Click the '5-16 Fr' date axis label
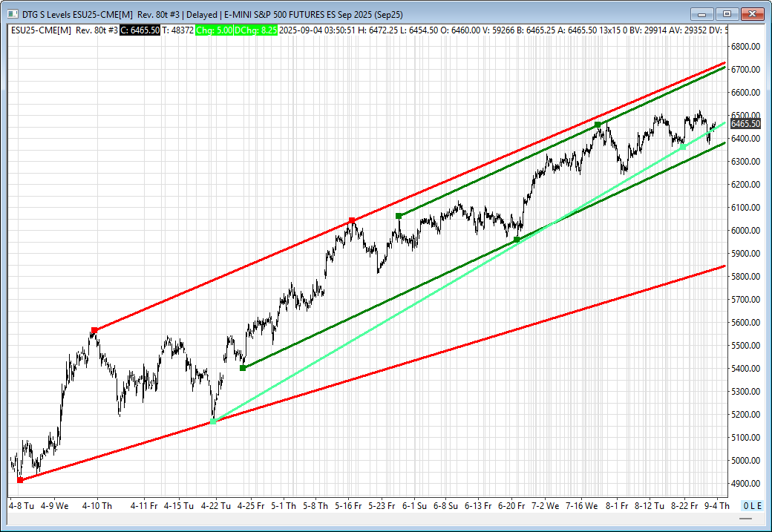772x532 pixels. 348,505
